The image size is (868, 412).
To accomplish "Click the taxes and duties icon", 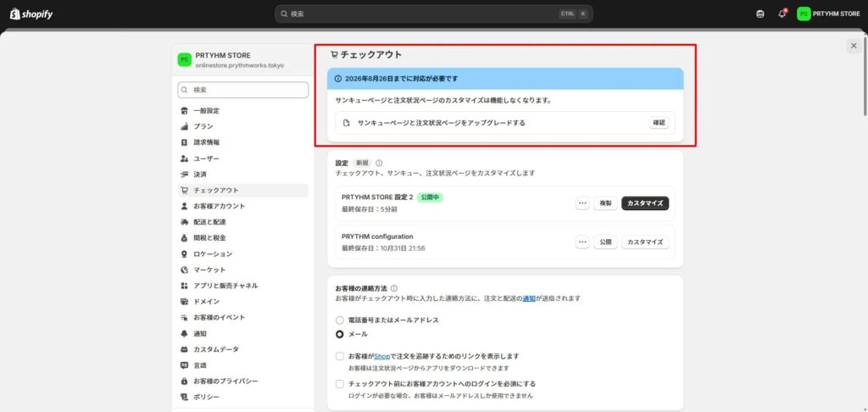I will point(184,238).
